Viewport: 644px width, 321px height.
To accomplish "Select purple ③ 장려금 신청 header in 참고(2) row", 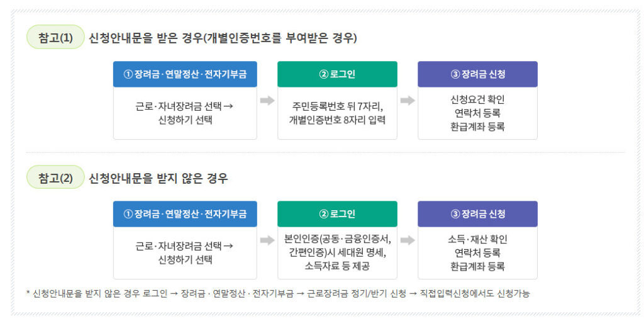I will click(x=478, y=214).
